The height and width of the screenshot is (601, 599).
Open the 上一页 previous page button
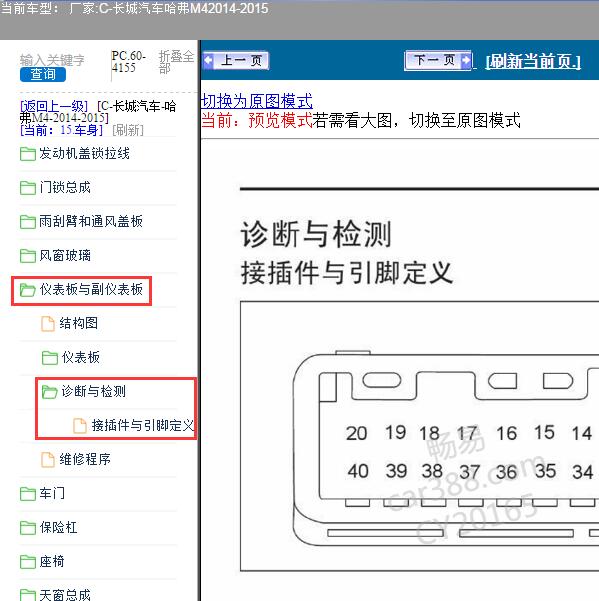pos(236,61)
